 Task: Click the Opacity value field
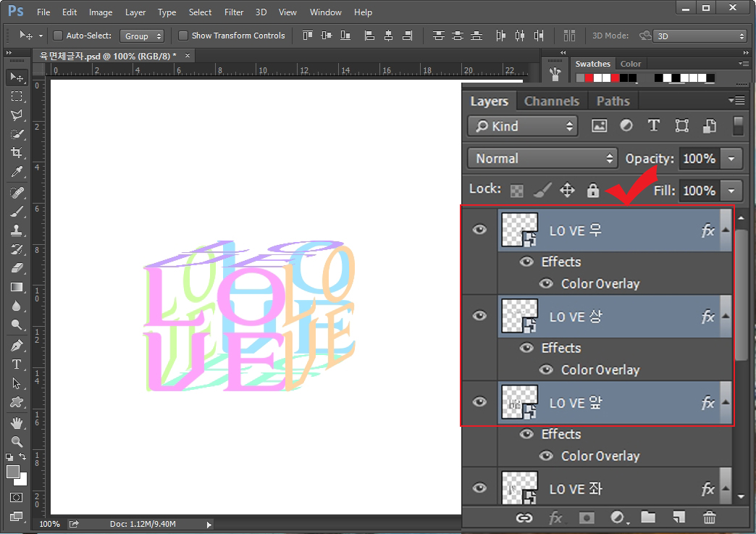point(699,158)
